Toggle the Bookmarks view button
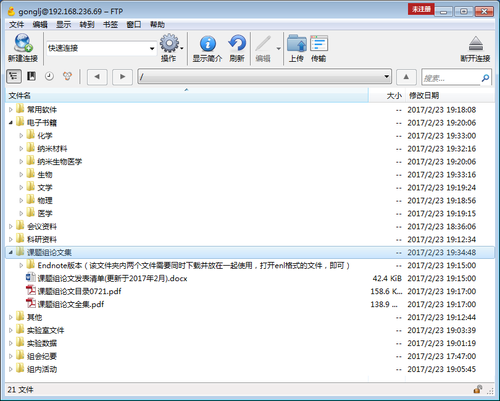 [31, 76]
